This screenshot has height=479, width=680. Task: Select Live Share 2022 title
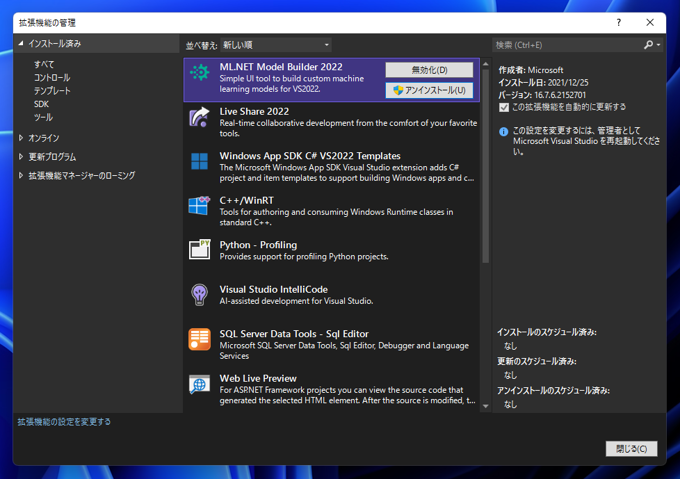tap(254, 111)
